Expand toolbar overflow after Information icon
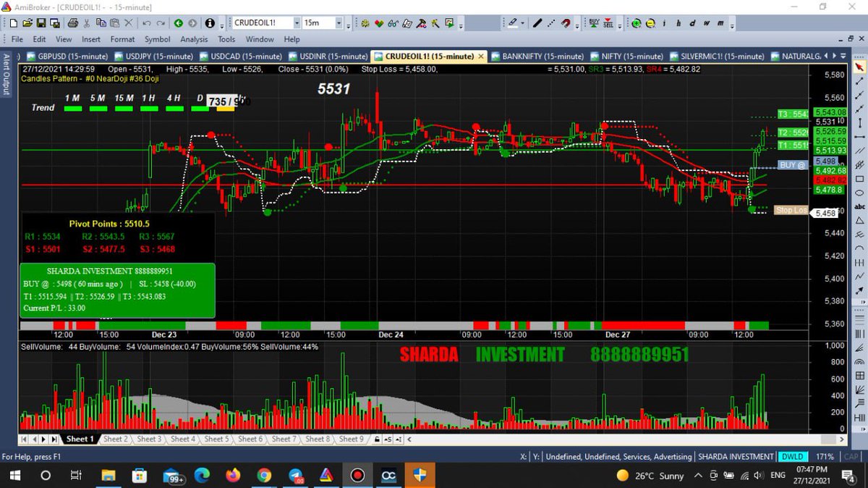 [222, 26]
